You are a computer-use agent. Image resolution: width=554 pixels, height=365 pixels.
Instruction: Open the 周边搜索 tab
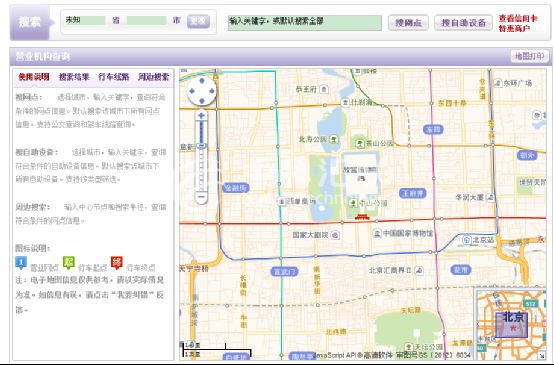[153, 77]
